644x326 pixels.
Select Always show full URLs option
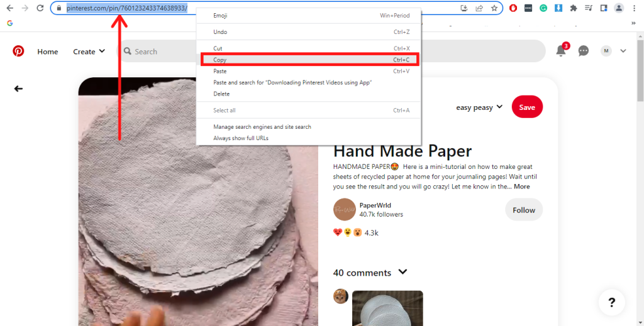click(x=241, y=138)
